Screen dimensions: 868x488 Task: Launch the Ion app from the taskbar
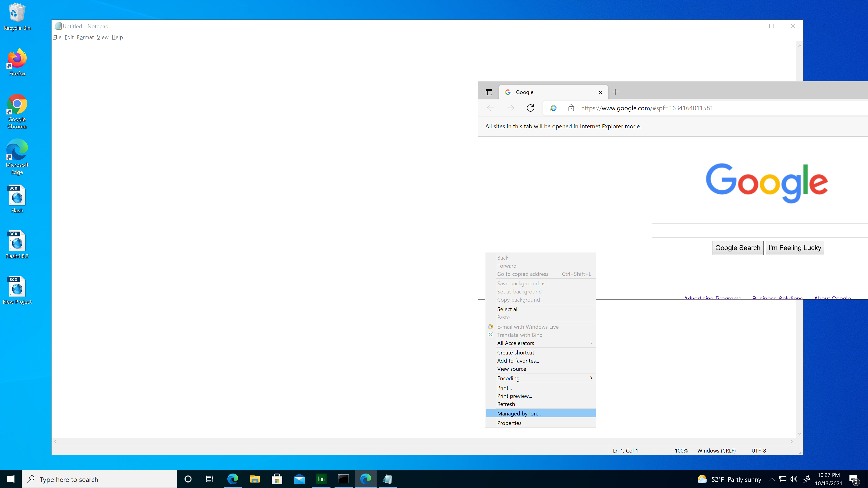click(321, 479)
